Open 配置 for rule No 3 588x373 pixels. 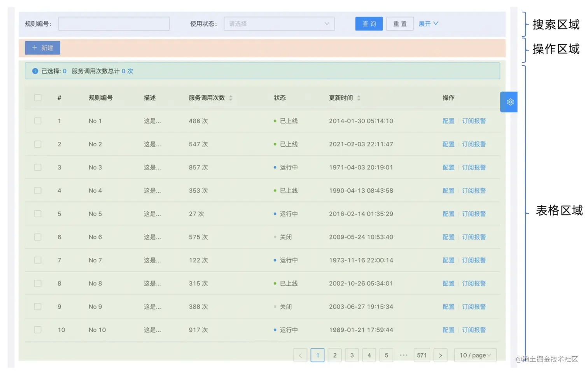point(448,167)
